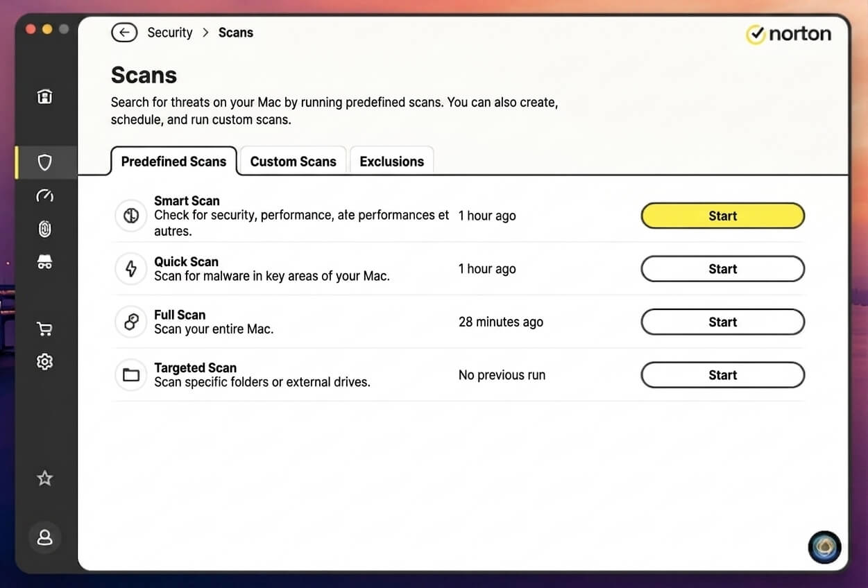Click the Smart Scan title
This screenshot has height=588, width=868.
[187, 201]
